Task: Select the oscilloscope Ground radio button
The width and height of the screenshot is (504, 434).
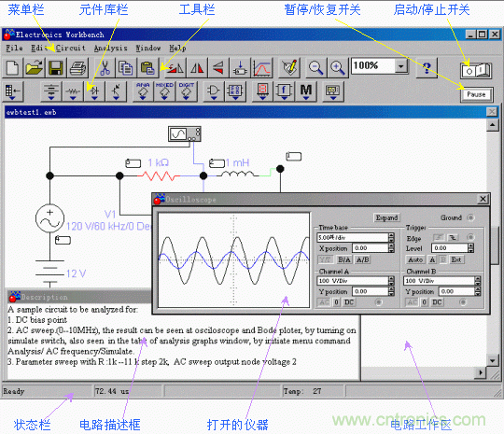Action: [470, 217]
